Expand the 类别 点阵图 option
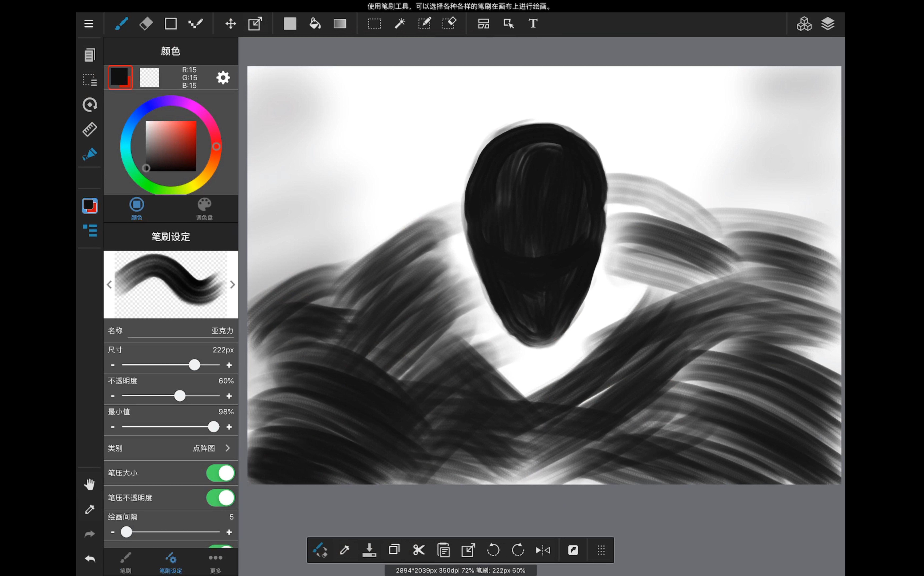924x576 pixels. pyautogui.click(x=171, y=448)
